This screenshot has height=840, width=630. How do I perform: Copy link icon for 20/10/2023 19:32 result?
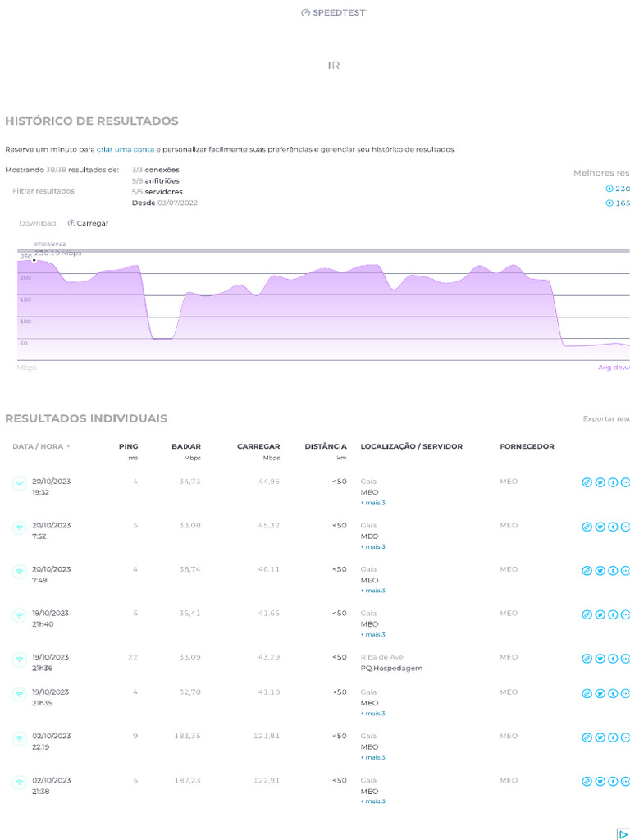587,482
